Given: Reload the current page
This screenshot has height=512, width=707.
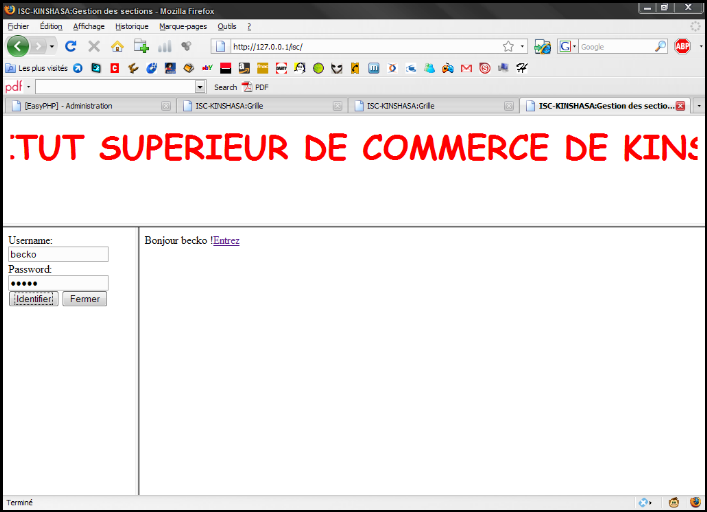Looking at the screenshot, I should (x=71, y=46).
